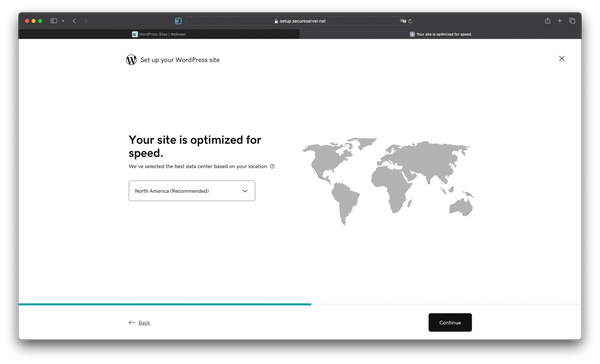Switch to the WordPress Sites tab
This screenshot has height=364, width=600.
tap(159, 34)
